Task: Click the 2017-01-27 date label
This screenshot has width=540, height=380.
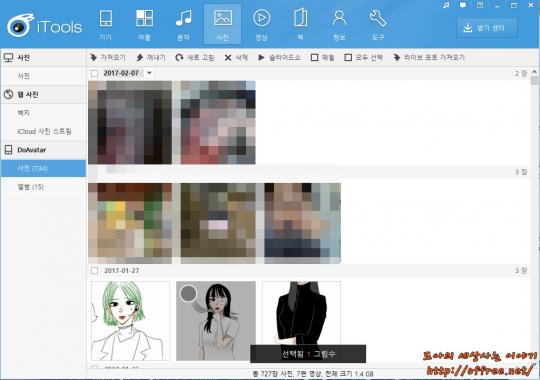Action: 122,271
